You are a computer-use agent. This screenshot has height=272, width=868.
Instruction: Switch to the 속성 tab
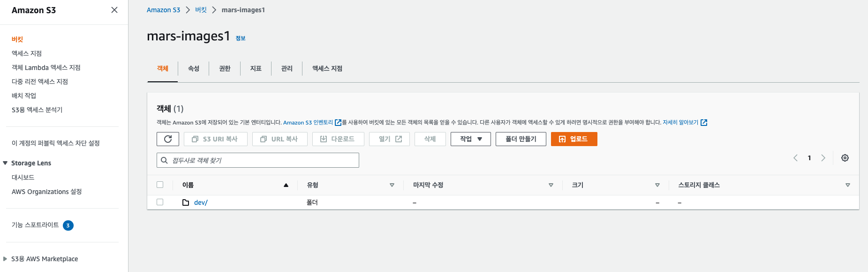pyautogui.click(x=194, y=69)
